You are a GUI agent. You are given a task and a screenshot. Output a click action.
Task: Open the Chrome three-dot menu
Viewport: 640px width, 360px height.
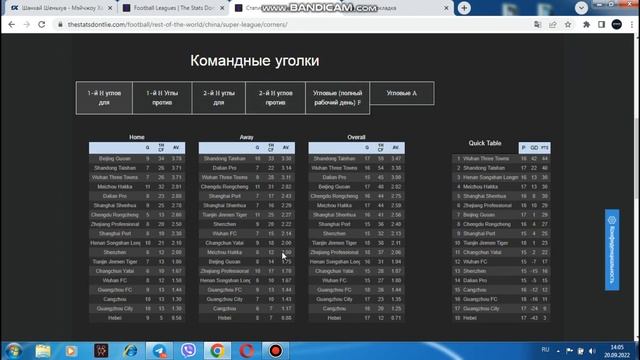pos(632,24)
